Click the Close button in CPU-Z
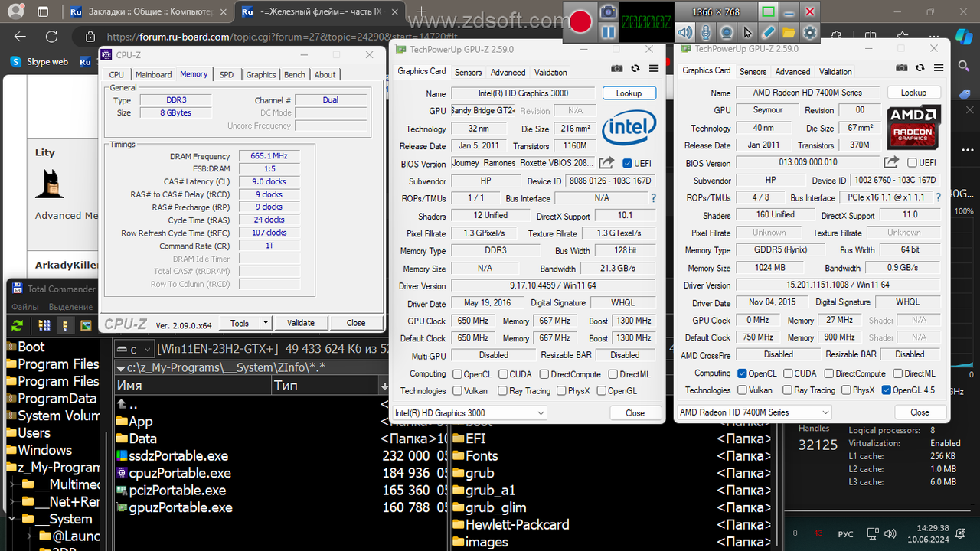This screenshot has width=980, height=551. coord(356,323)
